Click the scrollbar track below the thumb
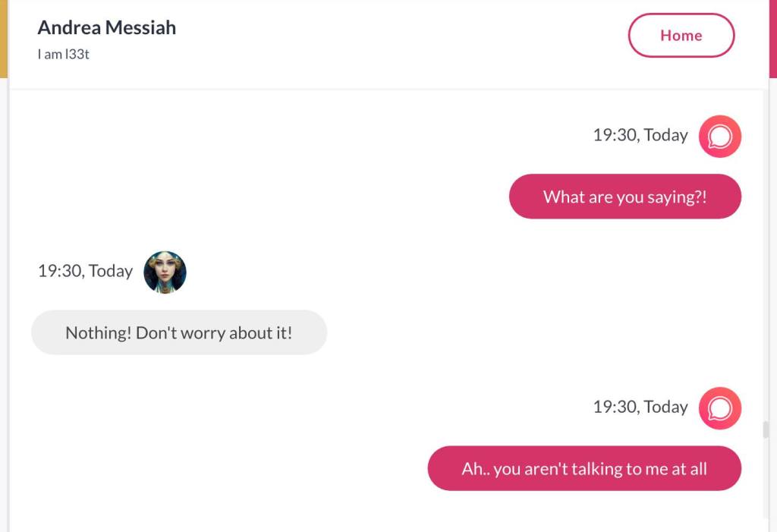The height and width of the screenshot is (532, 777). [x=766, y=486]
